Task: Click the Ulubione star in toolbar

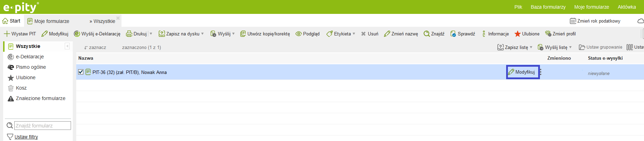Action: 518,34
